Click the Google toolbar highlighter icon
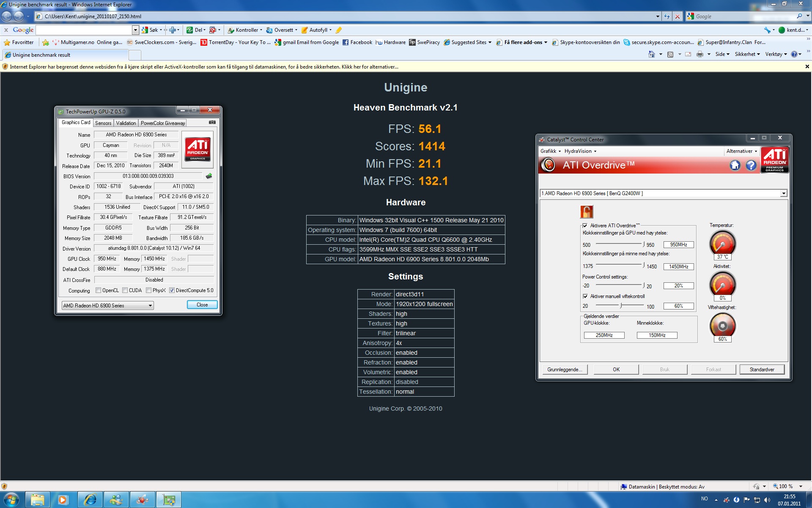This screenshot has width=812, height=508. click(339, 30)
